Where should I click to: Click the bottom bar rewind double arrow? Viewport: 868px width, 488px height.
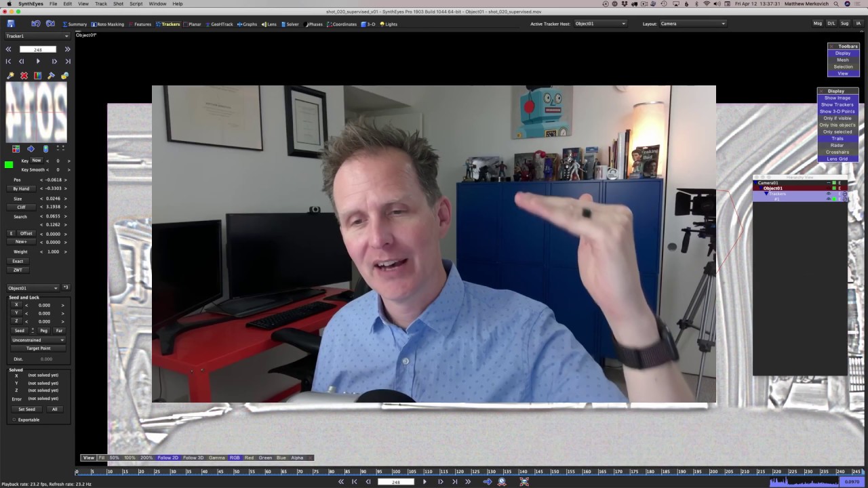pos(341,482)
